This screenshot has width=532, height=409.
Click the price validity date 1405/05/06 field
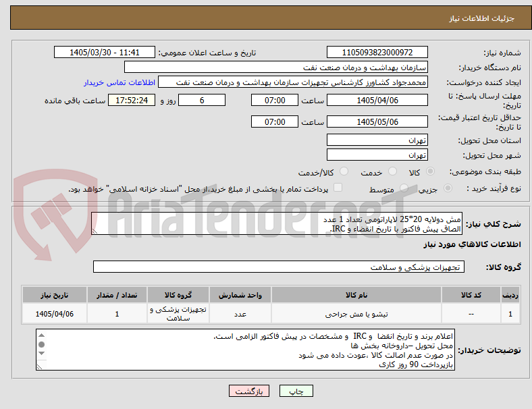(x=377, y=121)
